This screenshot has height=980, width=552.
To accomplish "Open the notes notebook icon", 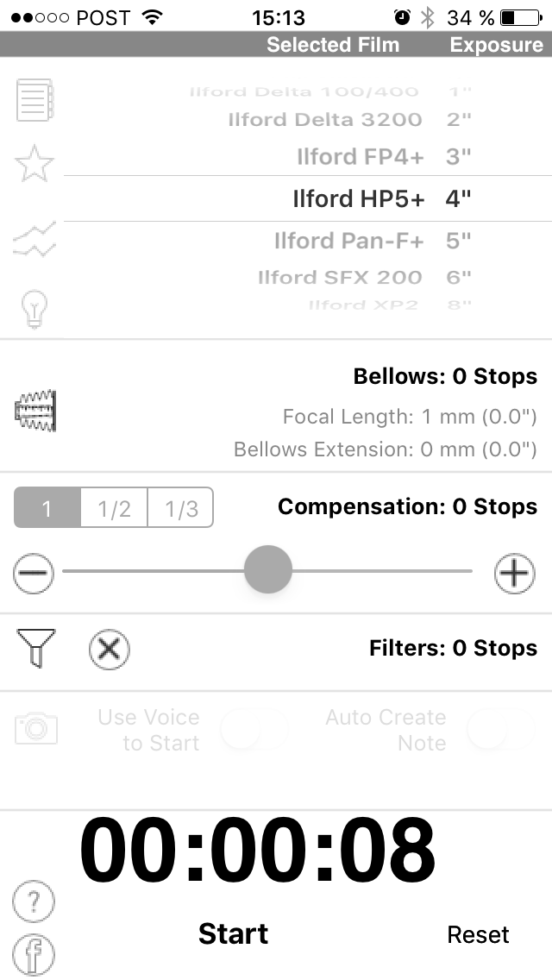I will tap(35, 100).
